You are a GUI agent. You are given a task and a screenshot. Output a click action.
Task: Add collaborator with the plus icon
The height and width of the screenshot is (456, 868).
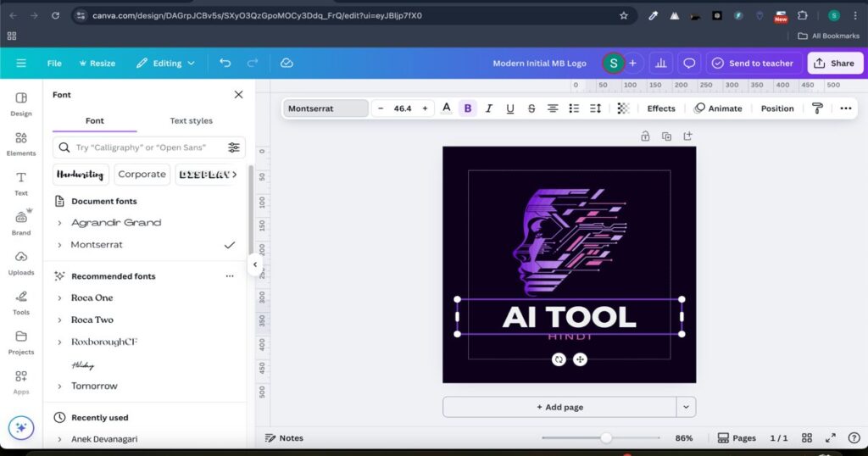click(632, 63)
